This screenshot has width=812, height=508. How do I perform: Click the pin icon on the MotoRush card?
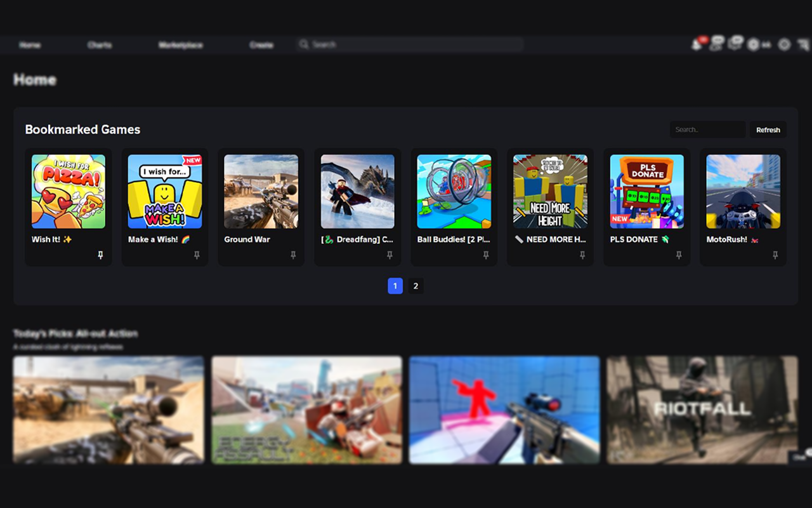(x=775, y=254)
